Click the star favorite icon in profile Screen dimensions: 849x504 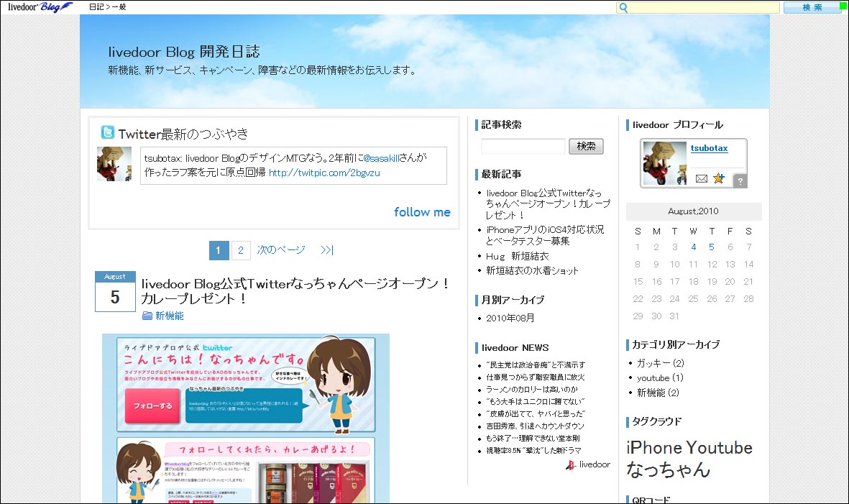point(718,178)
